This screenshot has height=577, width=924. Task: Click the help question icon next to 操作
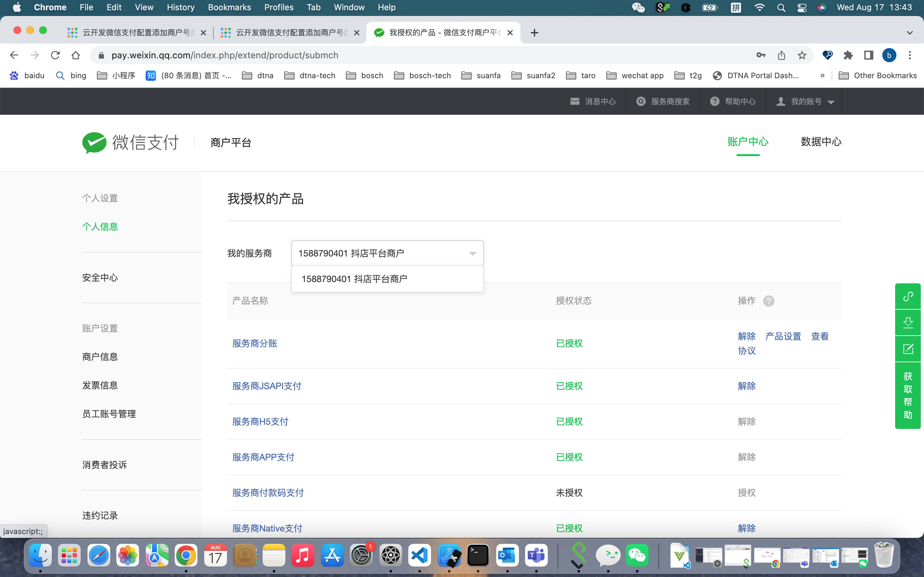tap(768, 301)
